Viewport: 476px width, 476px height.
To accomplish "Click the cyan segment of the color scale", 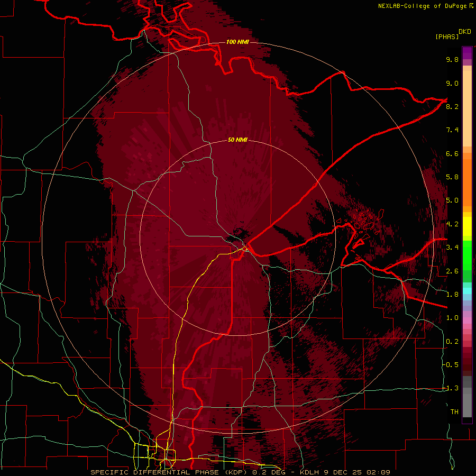I will 467,290.
